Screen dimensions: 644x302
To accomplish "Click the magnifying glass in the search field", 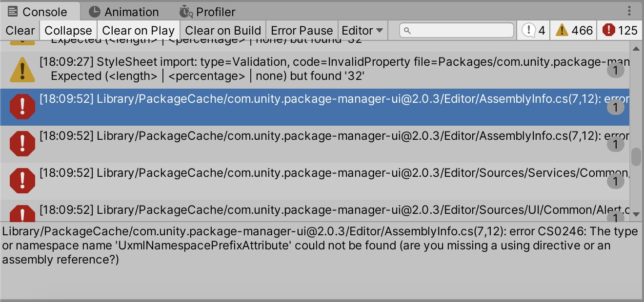I will click(408, 30).
